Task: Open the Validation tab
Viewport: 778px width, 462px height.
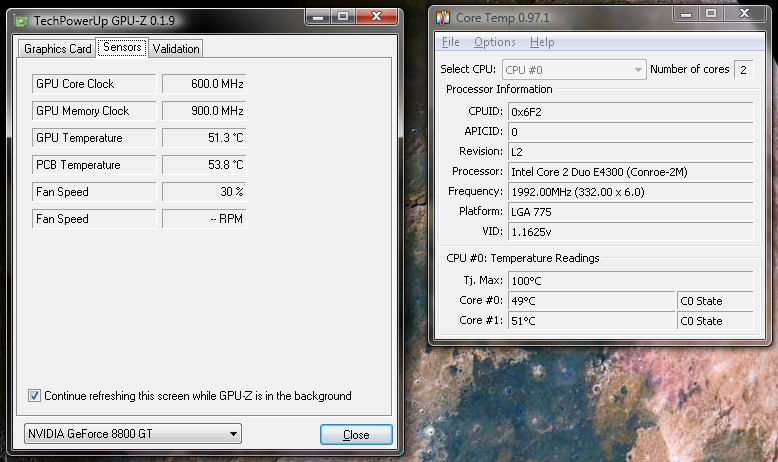Action: [176, 49]
